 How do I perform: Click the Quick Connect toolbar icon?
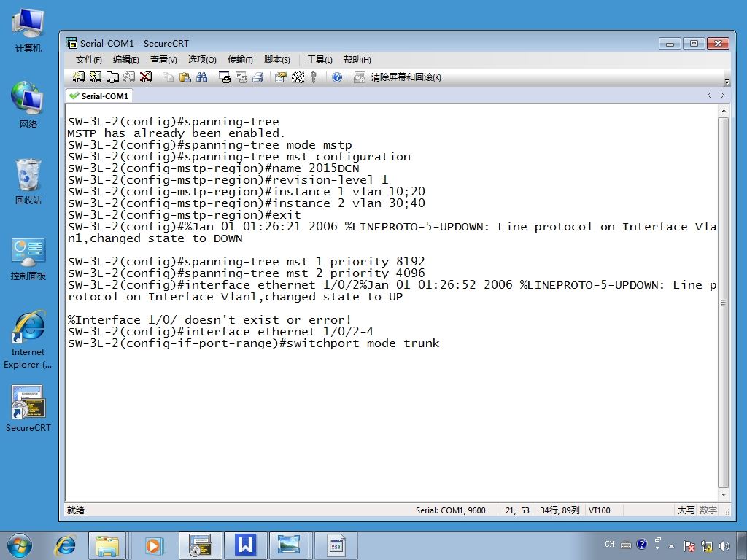coord(96,77)
